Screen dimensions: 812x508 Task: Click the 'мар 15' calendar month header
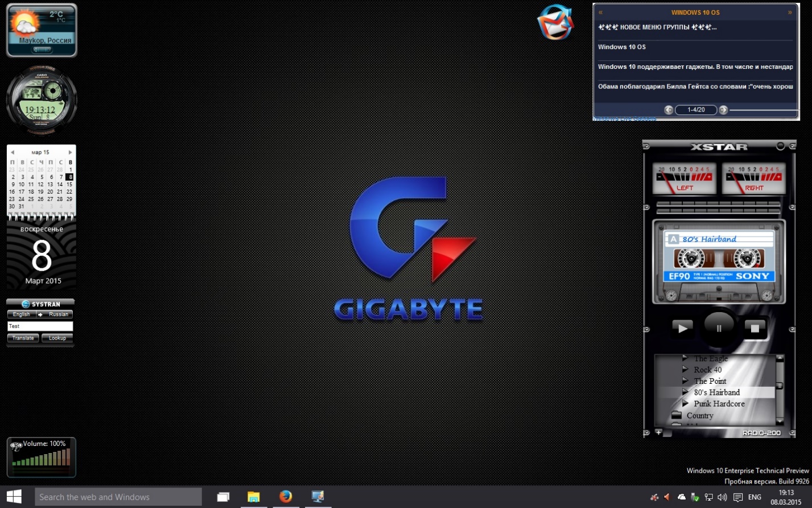tap(40, 152)
